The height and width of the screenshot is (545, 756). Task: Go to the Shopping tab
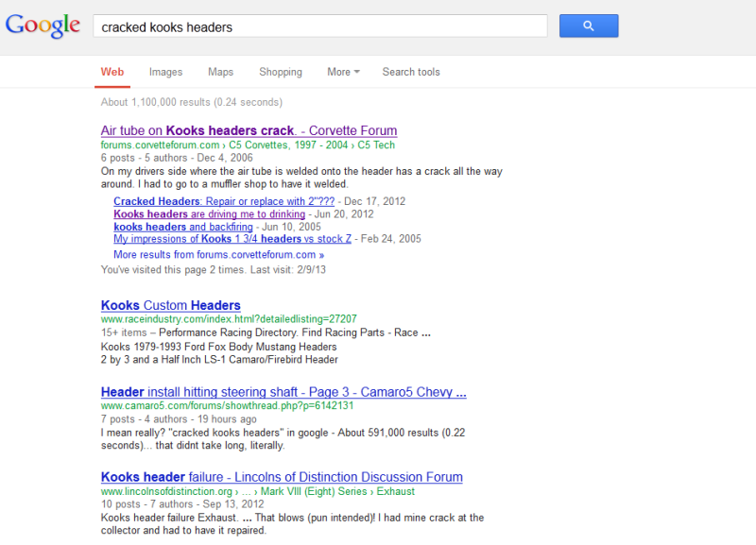click(281, 72)
